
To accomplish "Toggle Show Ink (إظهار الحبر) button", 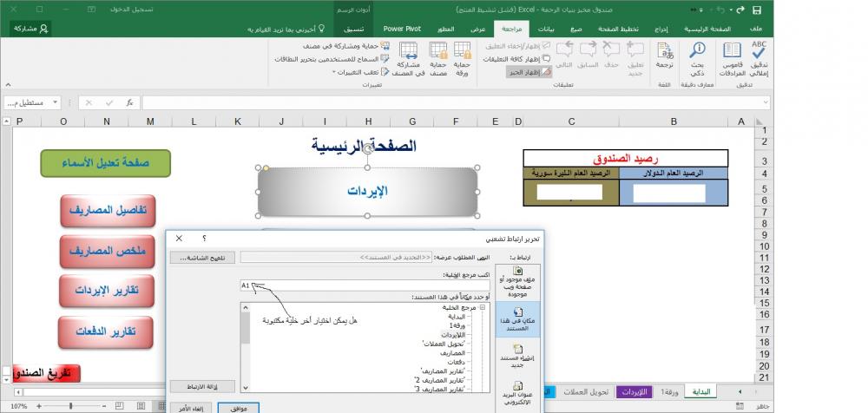I will (x=529, y=73).
